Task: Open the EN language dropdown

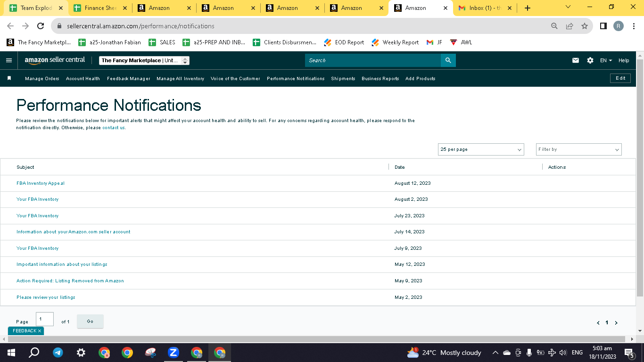Action: pos(606,60)
